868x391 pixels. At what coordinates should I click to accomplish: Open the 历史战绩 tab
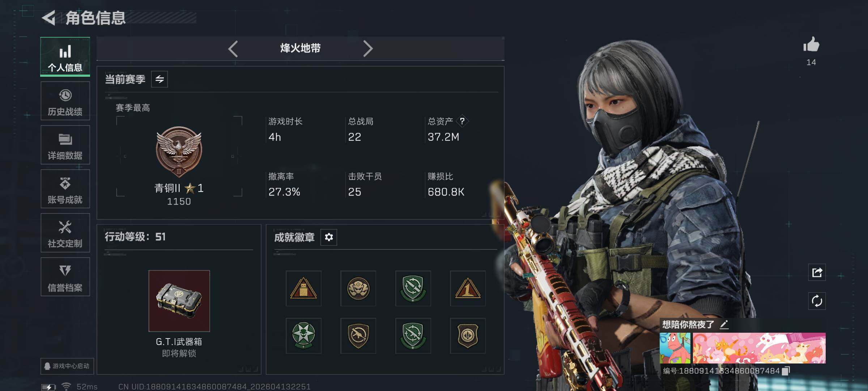pos(65,101)
